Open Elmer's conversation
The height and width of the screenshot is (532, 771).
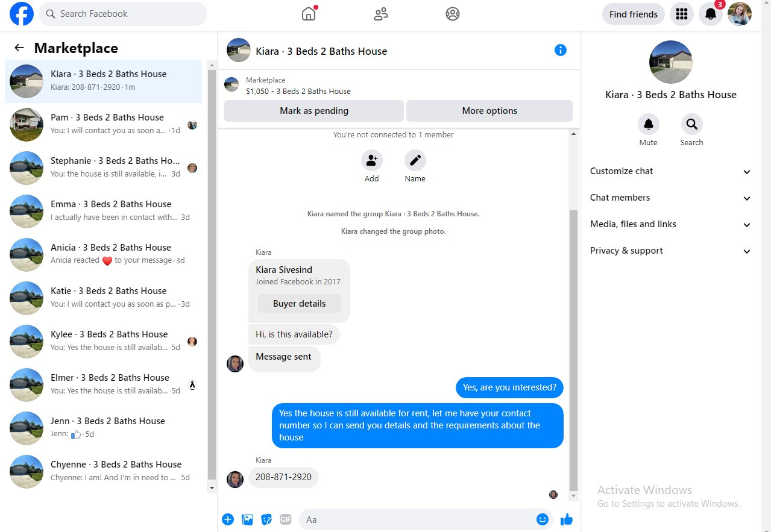click(x=104, y=385)
